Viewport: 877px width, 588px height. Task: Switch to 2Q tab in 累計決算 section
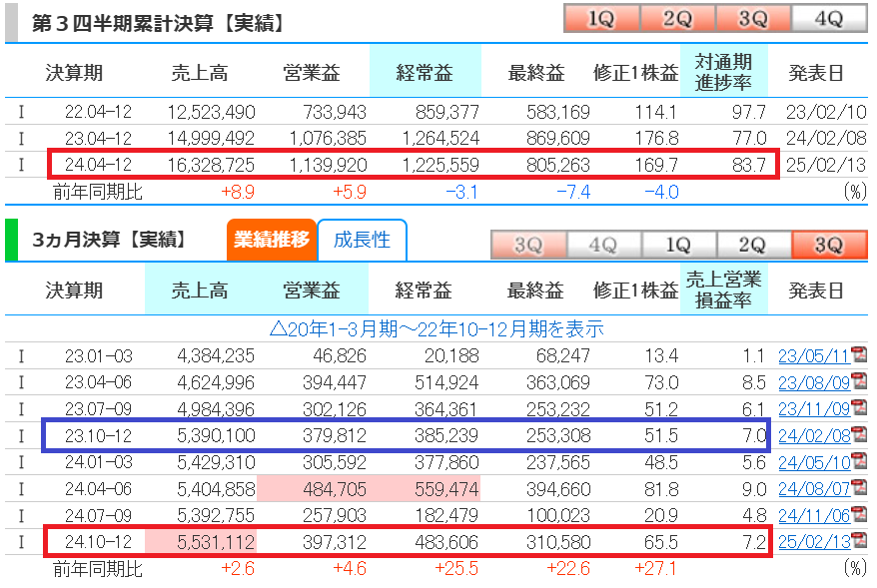click(677, 18)
